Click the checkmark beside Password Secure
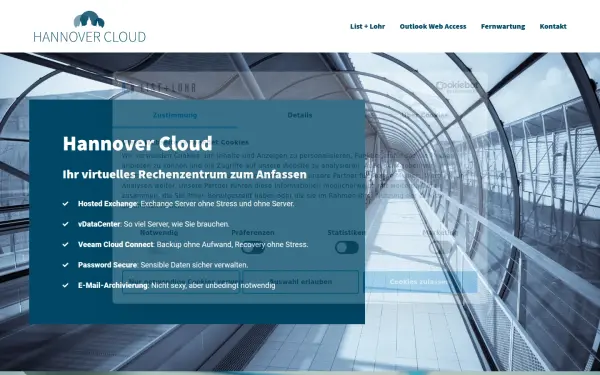600x375 pixels. [65, 265]
